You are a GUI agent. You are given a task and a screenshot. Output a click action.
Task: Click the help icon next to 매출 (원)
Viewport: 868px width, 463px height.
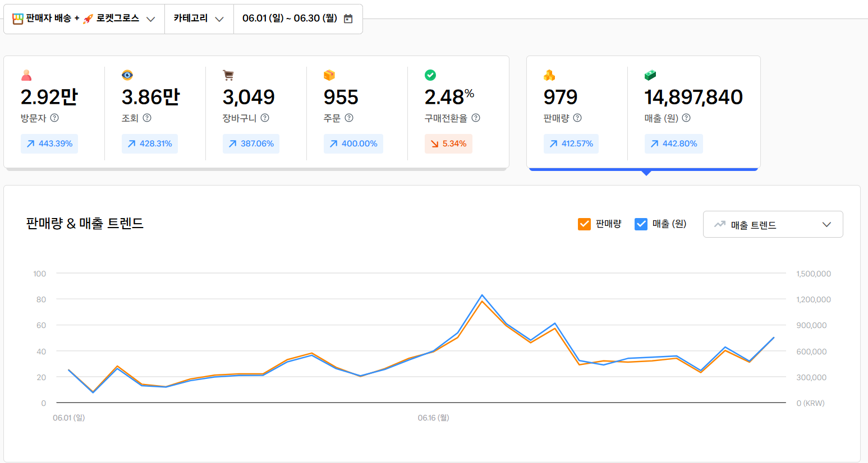686,118
